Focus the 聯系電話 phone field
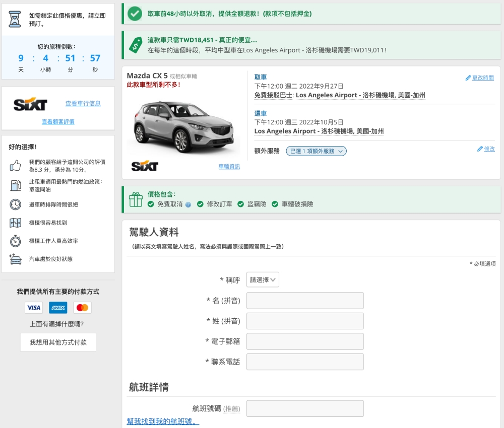The width and height of the screenshot is (504, 428). [305, 362]
